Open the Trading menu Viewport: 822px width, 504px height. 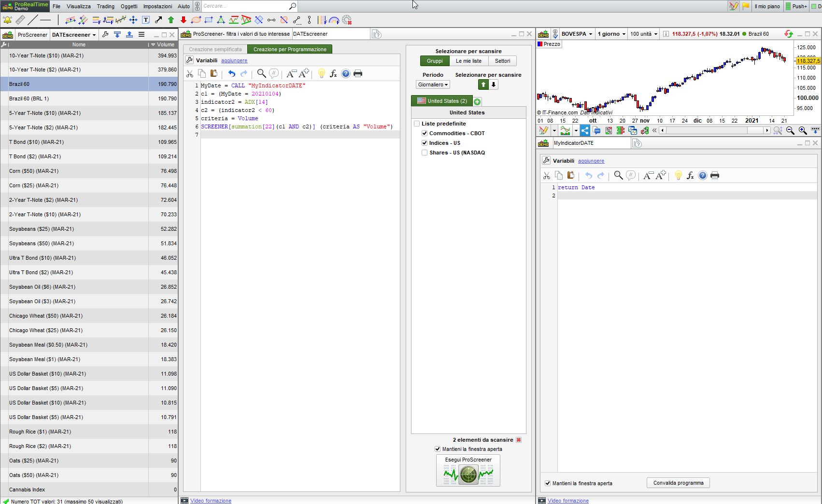105,6
